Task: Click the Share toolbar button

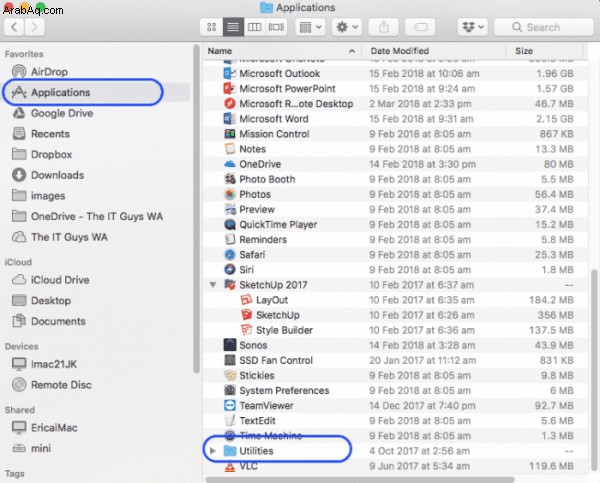Action: (383, 27)
